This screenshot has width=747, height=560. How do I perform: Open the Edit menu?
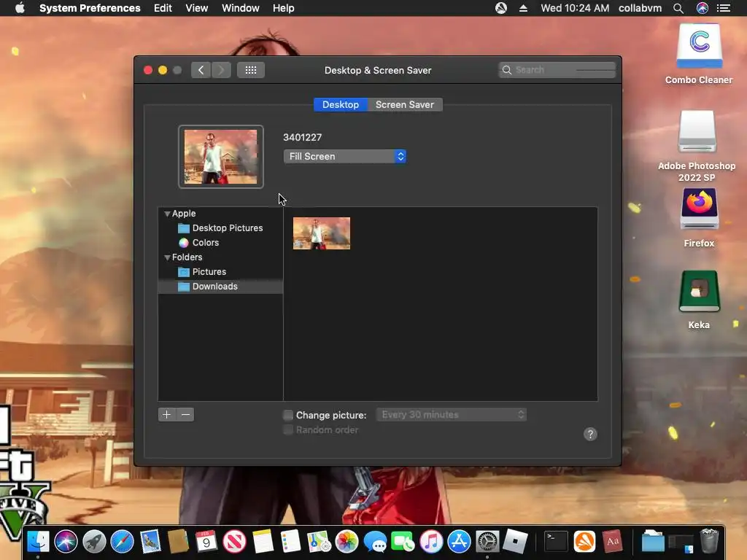click(x=163, y=8)
